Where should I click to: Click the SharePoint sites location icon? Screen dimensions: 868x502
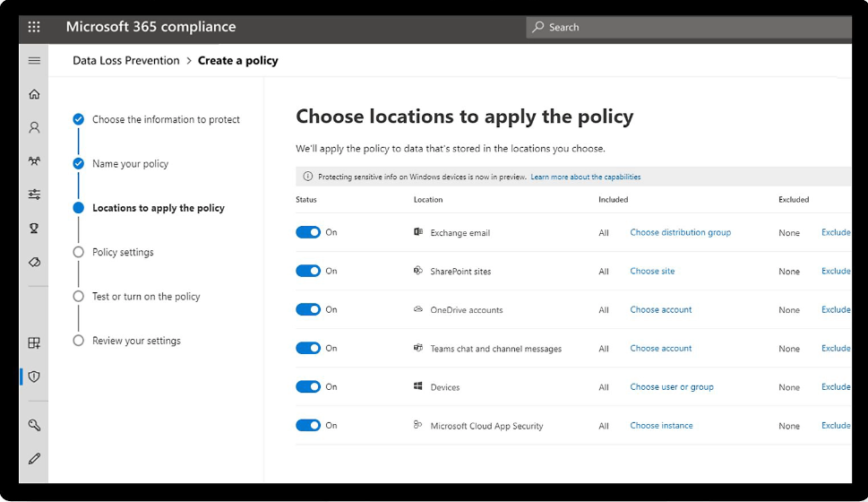[x=418, y=271]
